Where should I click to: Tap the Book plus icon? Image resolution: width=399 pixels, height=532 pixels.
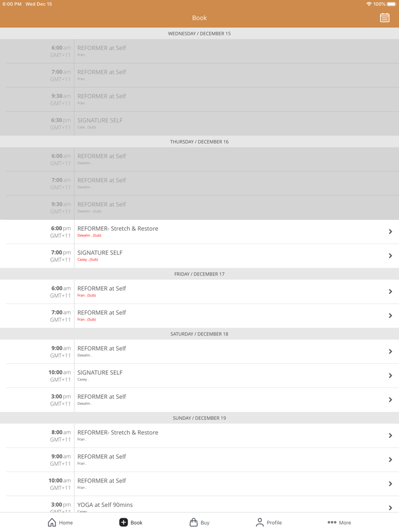click(123, 522)
